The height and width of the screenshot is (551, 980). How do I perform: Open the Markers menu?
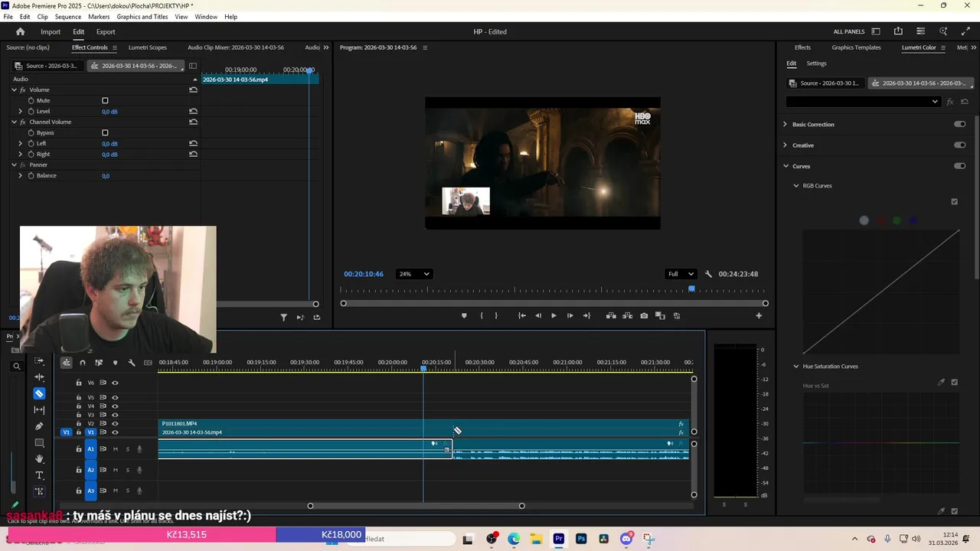click(99, 16)
